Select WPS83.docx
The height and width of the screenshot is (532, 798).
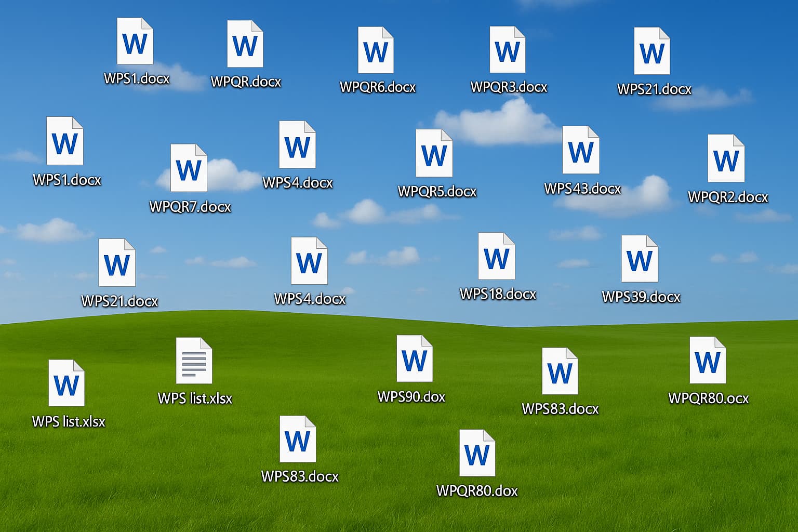tap(561, 371)
